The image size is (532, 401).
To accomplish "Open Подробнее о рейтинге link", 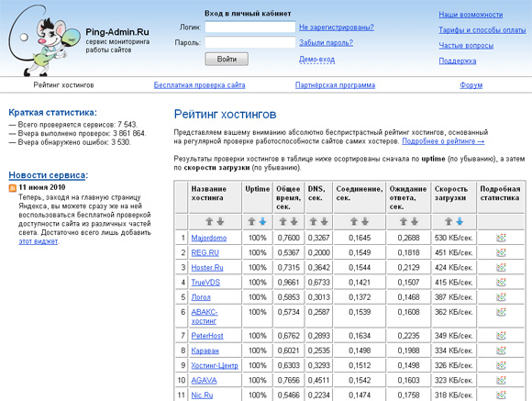I will 443,141.
